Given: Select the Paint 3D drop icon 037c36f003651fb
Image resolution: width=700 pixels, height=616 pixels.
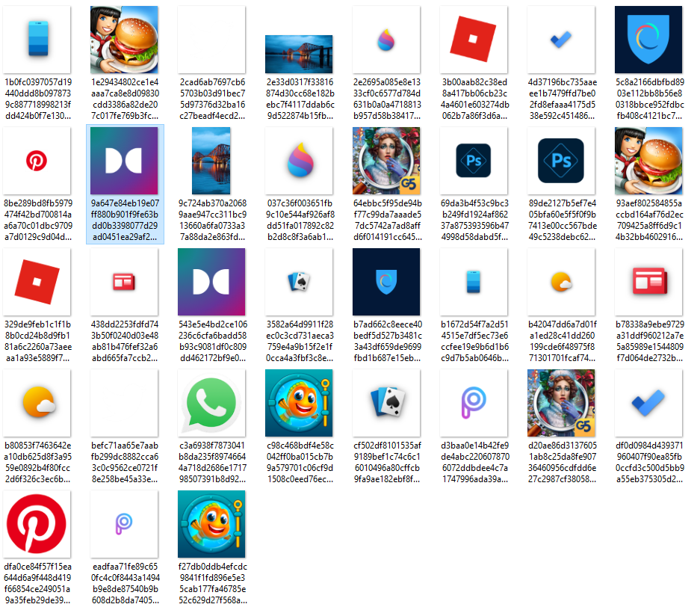Looking at the screenshot, I should coord(299,161).
